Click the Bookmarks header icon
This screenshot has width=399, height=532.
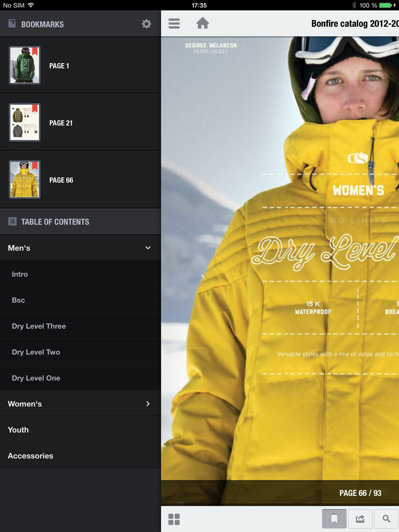click(x=12, y=24)
